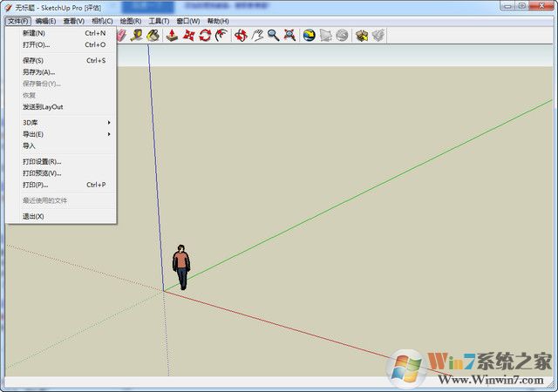Activate the Move tool with red arrows
The width and height of the screenshot is (558, 392).
click(x=188, y=35)
